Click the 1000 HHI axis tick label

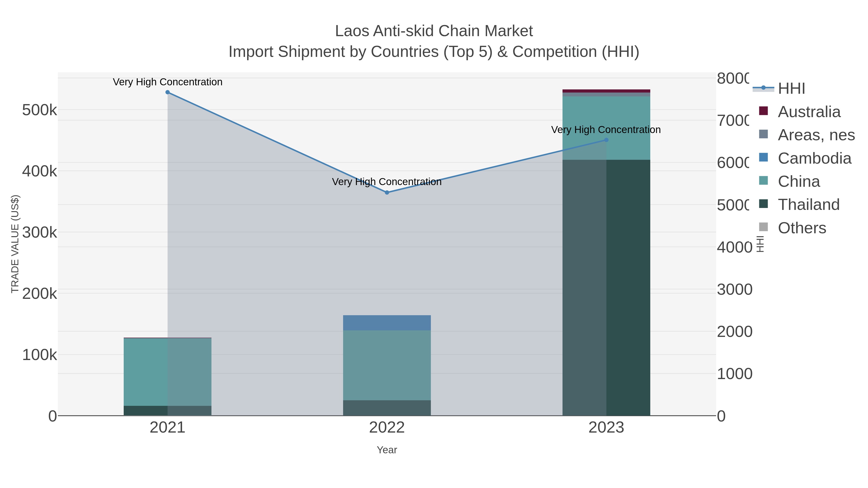pos(735,374)
